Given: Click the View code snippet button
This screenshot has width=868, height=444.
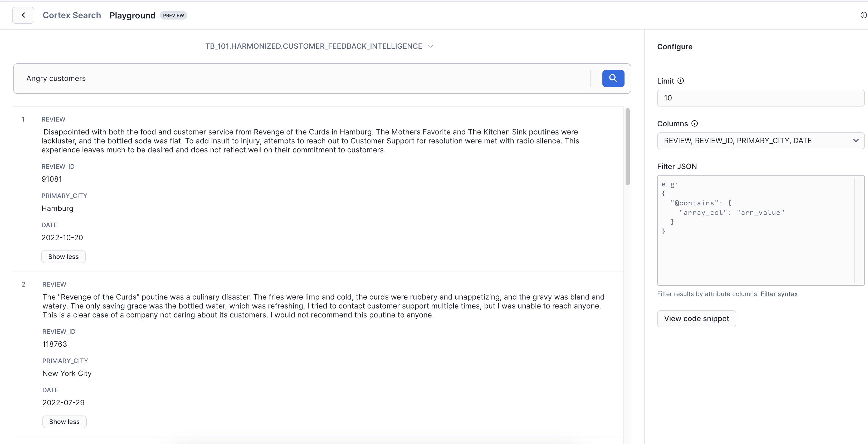Looking at the screenshot, I should point(696,318).
